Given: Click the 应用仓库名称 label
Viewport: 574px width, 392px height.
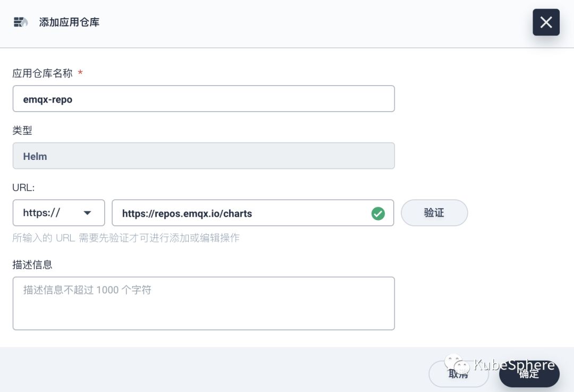Looking at the screenshot, I should (x=43, y=73).
